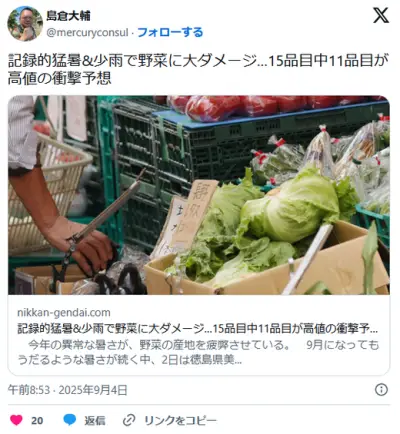The width and height of the screenshot is (400, 434).
Task: Click the 返信 reply label
Action: coord(95,420)
